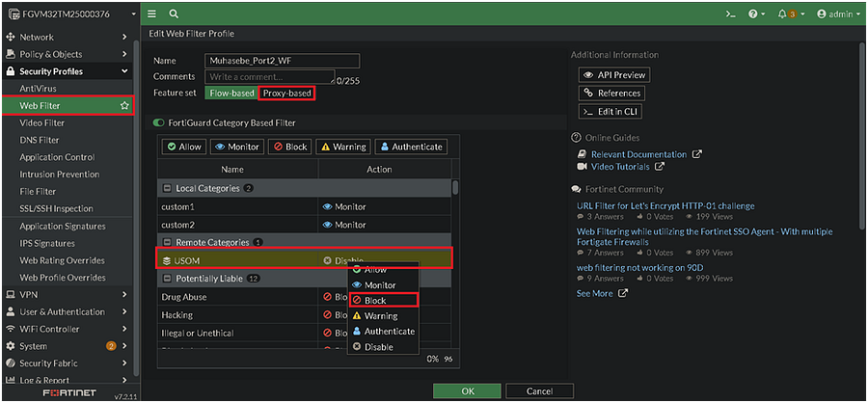This screenshot has width=868, height=403.
Task: Expand the Network menu
Action: [67, 37]
